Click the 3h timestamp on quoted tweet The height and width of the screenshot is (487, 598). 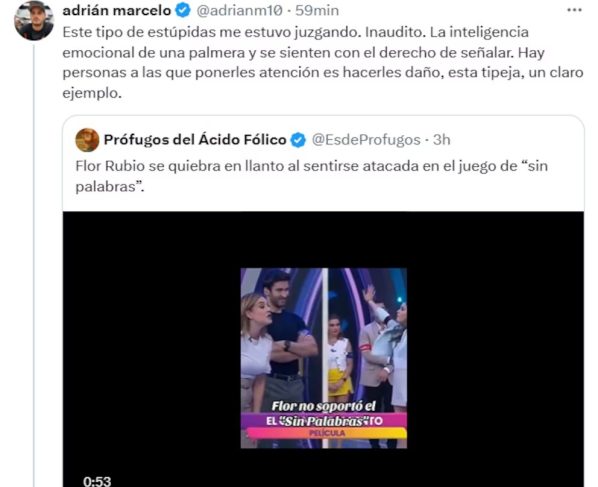coord(442,140)
